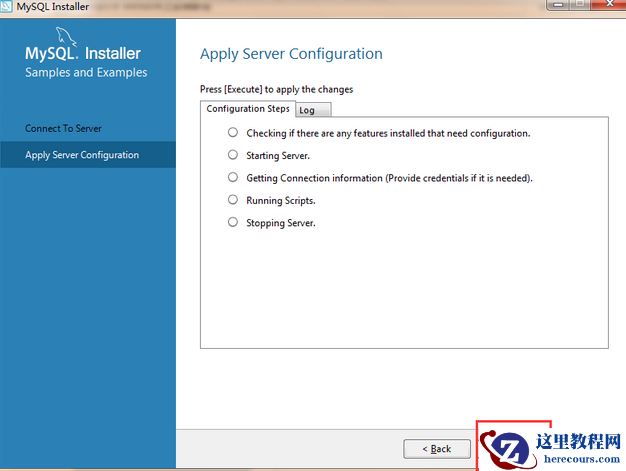Click the 'Press [Execute] to apply the changes' text
626x471 pixels.
coord(276,89)
